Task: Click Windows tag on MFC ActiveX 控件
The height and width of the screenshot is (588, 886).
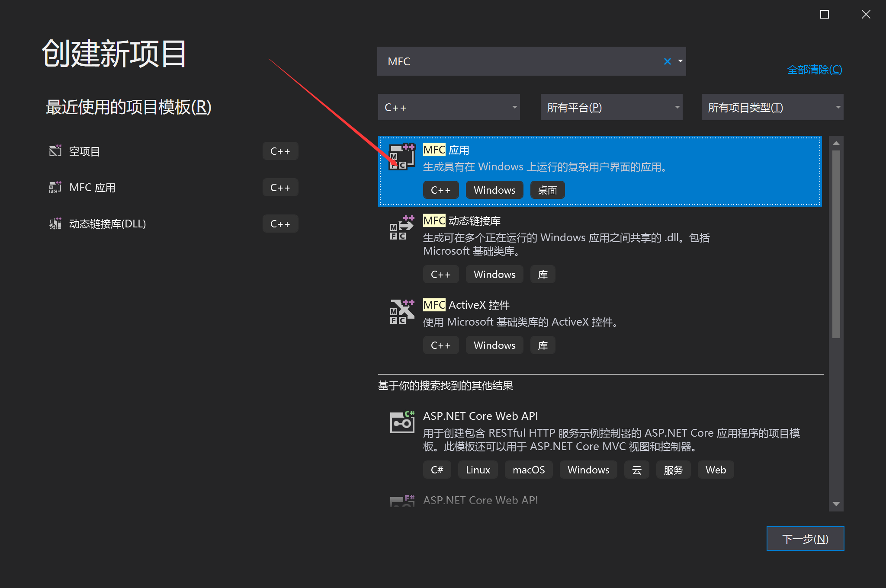Action: tap(494, 345)
